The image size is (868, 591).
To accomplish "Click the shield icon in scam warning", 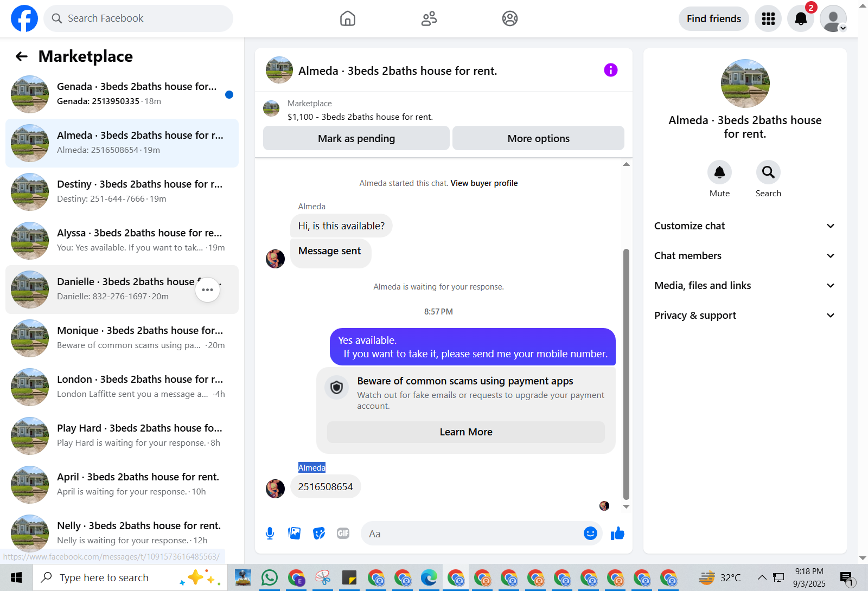I will [x=337, y=388].
